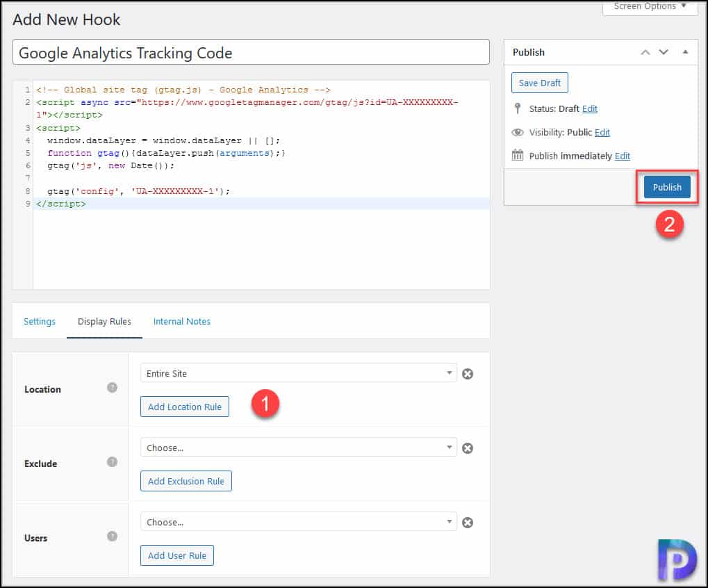Click empty area of code editor
The image size is (708, 588).
(x=261, y=250)
